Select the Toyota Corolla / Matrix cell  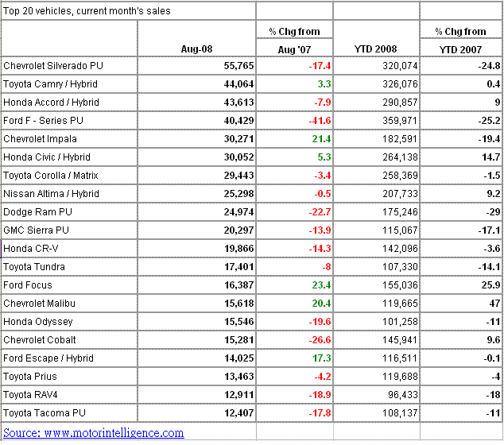tap(69, 176)
